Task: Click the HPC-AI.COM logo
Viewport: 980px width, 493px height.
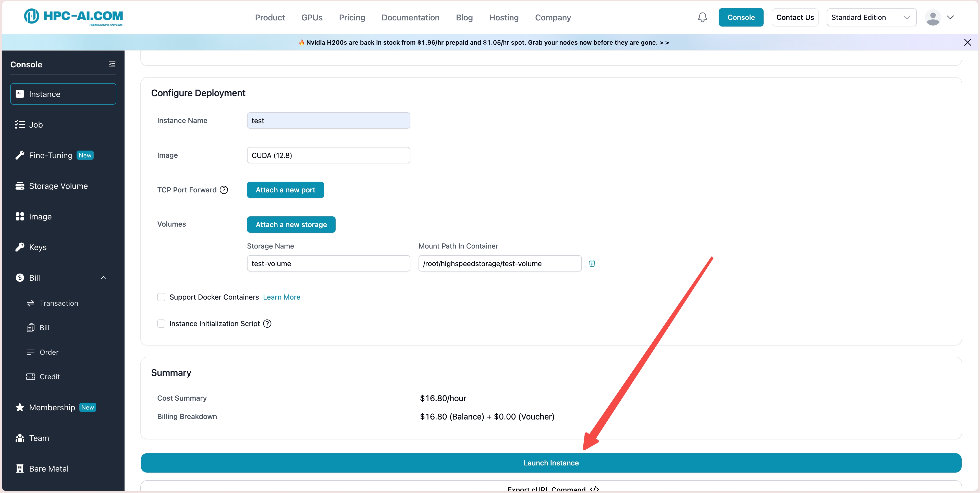Action: click(74, 17)
